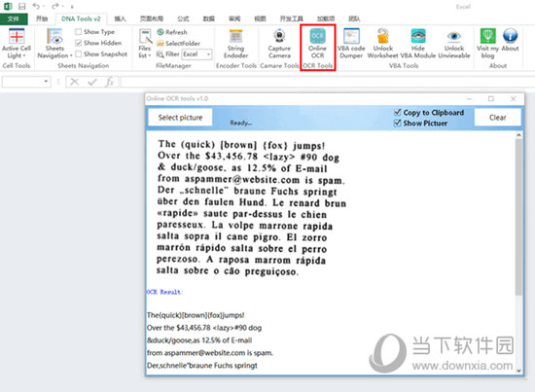Click the Select picture button
535x392 pixels.
point(180,118)
